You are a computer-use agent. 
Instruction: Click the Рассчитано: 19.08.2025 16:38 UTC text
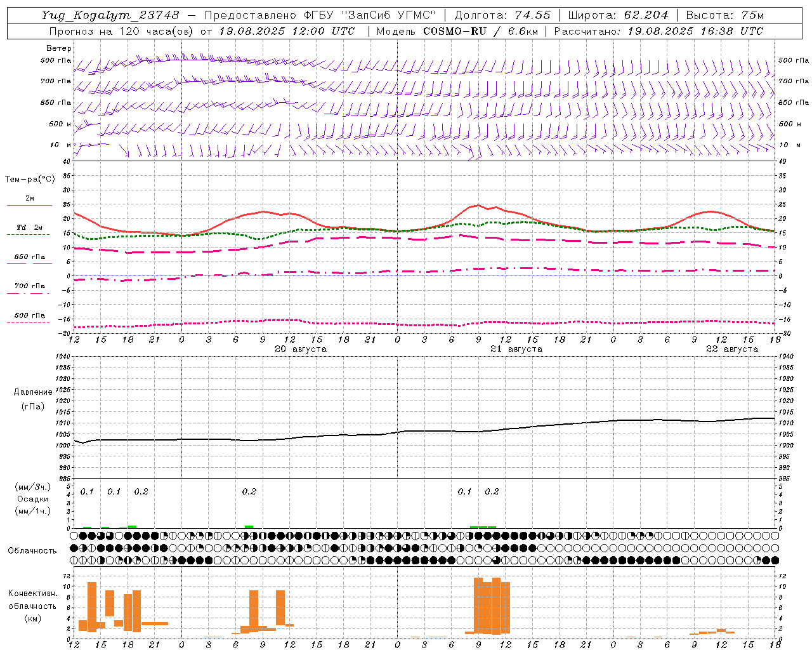658,31
